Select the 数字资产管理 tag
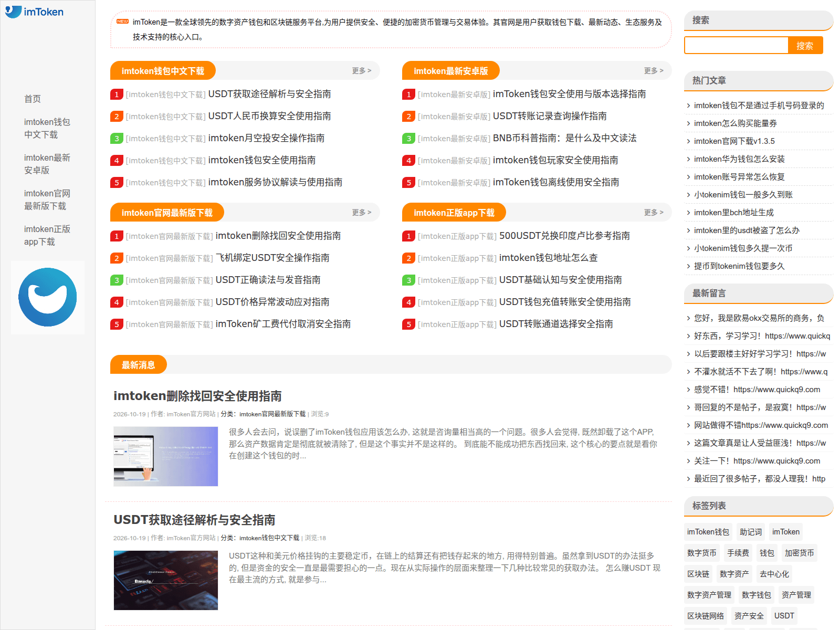The image size is (840, 630). (709, 595)
